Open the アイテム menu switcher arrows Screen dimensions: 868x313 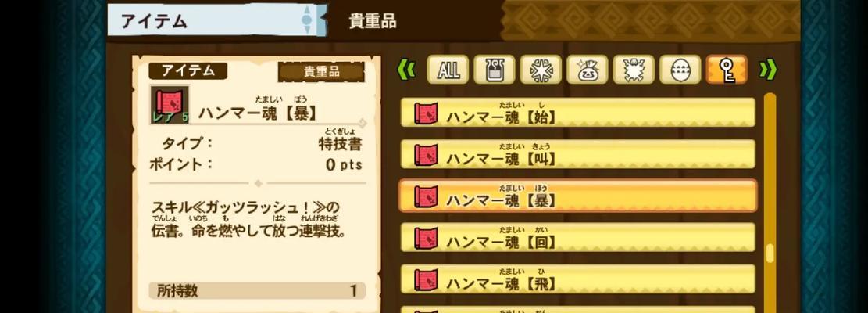pyautogui.click(x=307, y=20)
